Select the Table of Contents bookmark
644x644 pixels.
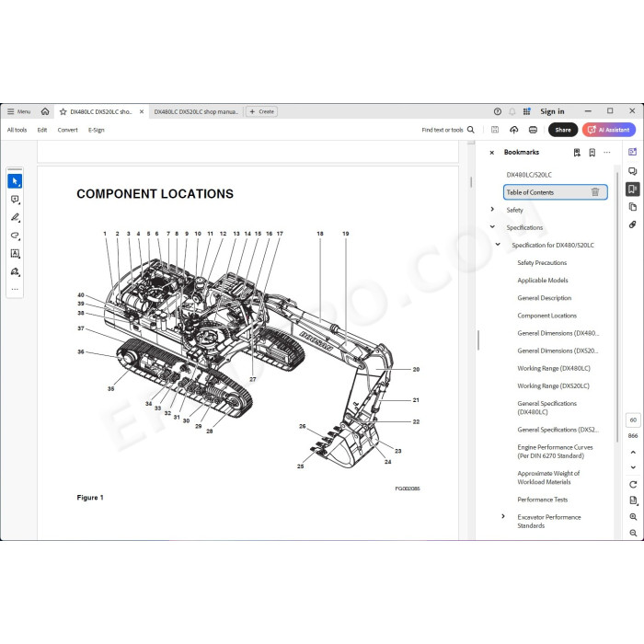(x=556, y=192)
